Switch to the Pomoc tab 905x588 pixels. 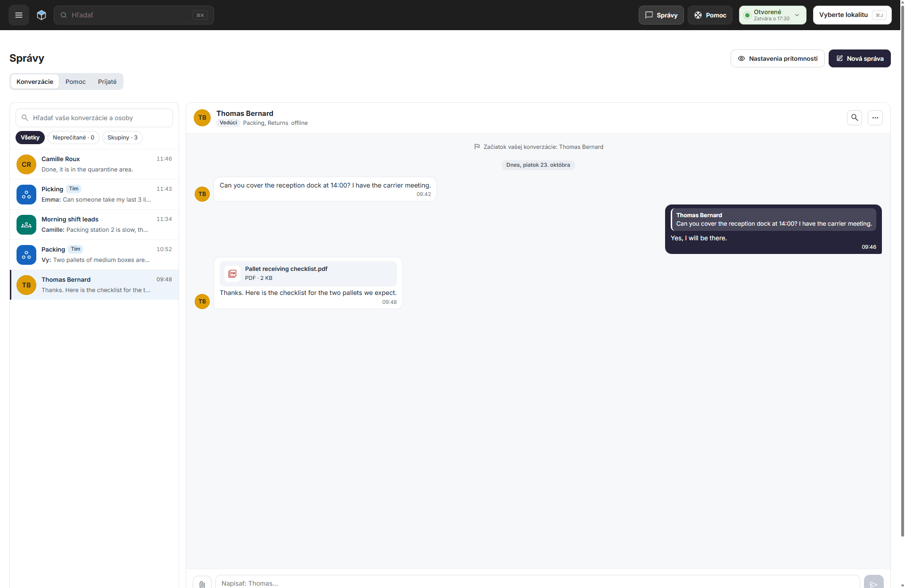[75, 82]
